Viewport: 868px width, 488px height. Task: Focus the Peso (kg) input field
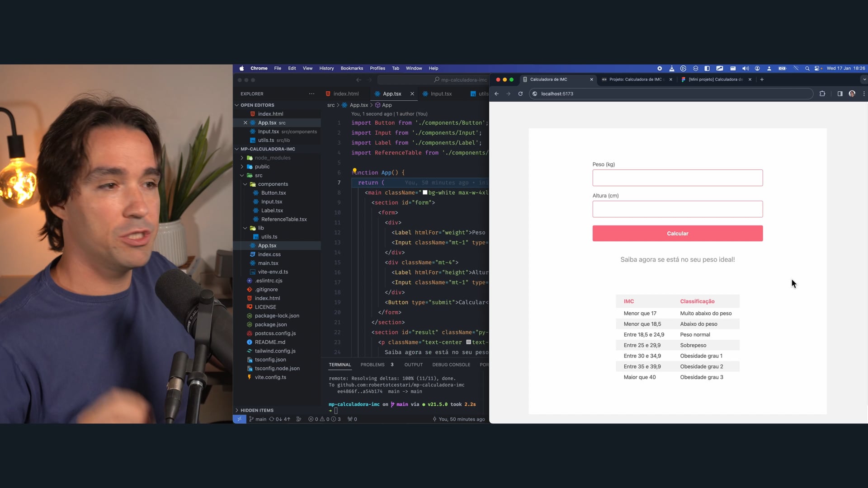[x=677, y=178]
